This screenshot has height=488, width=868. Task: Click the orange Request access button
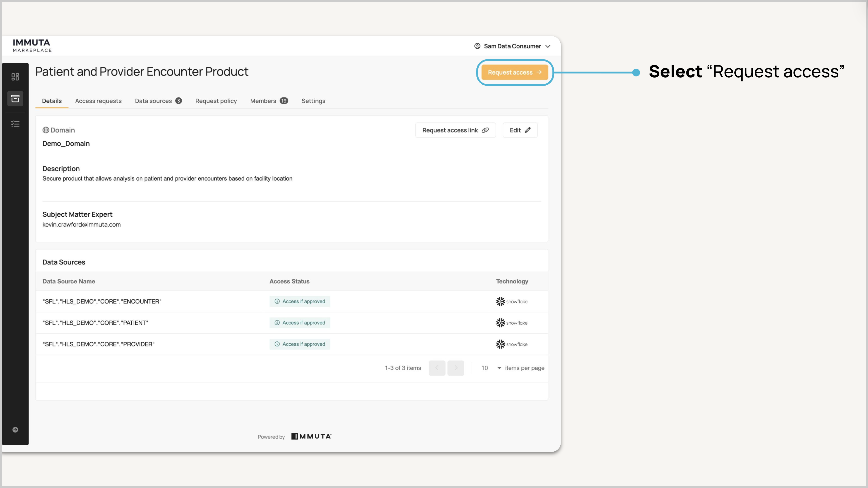tap(514, 72)
